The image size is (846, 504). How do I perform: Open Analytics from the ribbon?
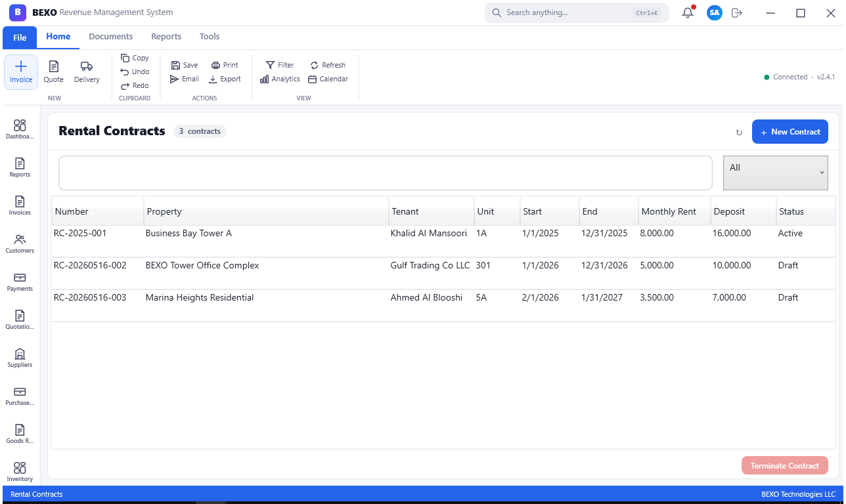[280, 79]
